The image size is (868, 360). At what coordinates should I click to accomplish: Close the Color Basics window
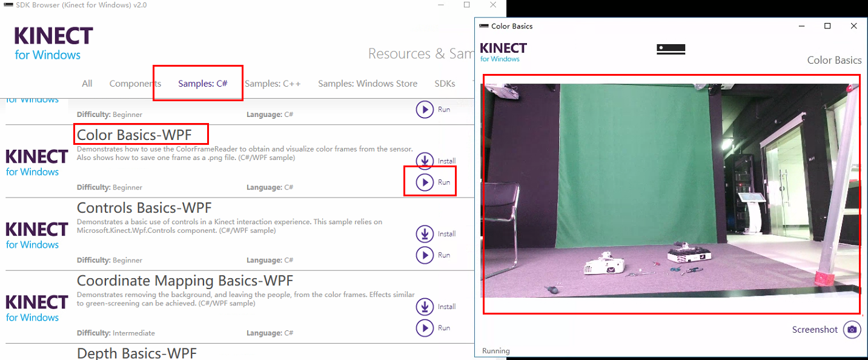[x=854, y=26]
